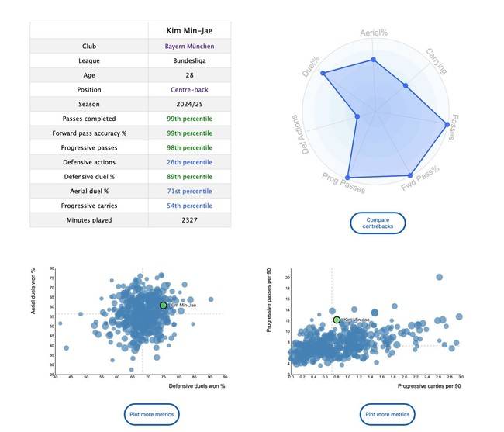The width and height of the screenshot is (504, 432).
Task: Click the Passes completed 99th percentile value
Action: click(x=189, y=119)
